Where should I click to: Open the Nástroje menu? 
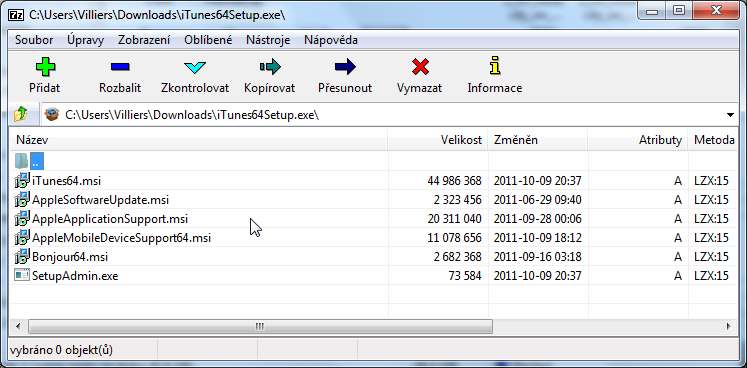point(268,40)
